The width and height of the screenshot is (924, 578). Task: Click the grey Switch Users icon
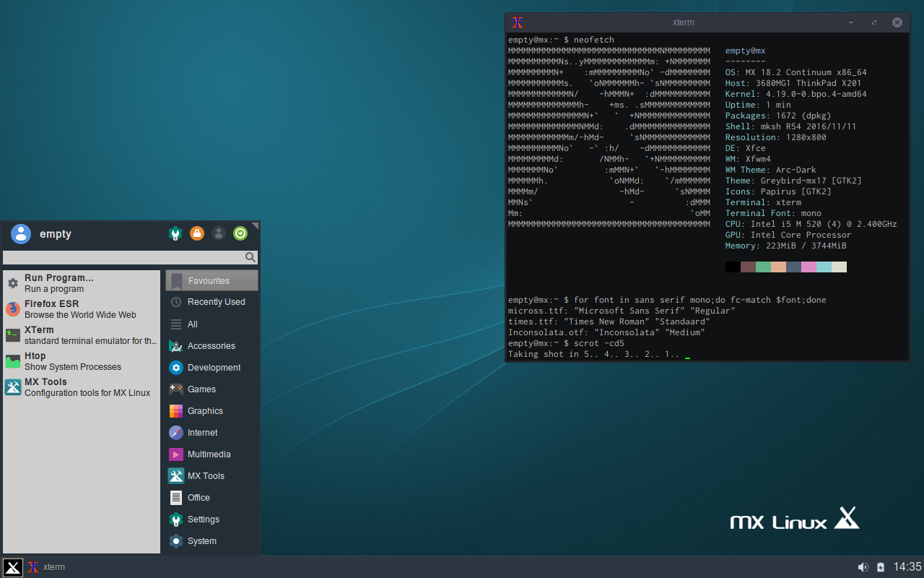coord(219,233)
